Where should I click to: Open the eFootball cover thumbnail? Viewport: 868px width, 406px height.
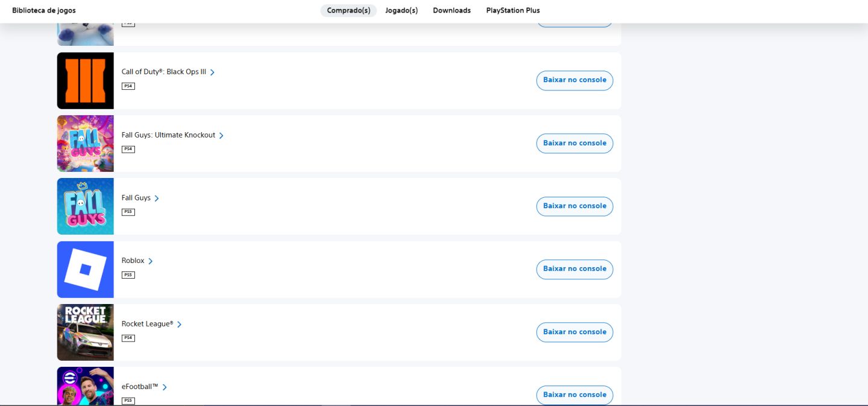86,386
